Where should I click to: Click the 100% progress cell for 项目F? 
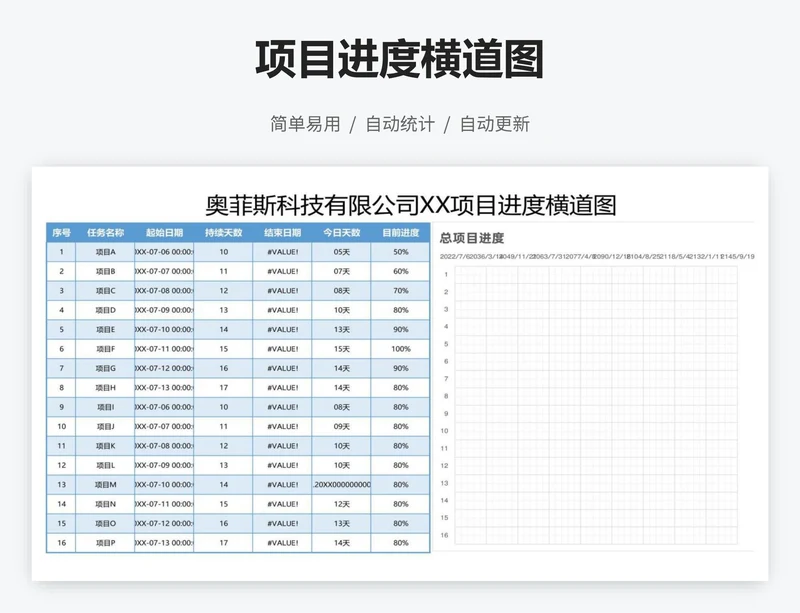400,349
